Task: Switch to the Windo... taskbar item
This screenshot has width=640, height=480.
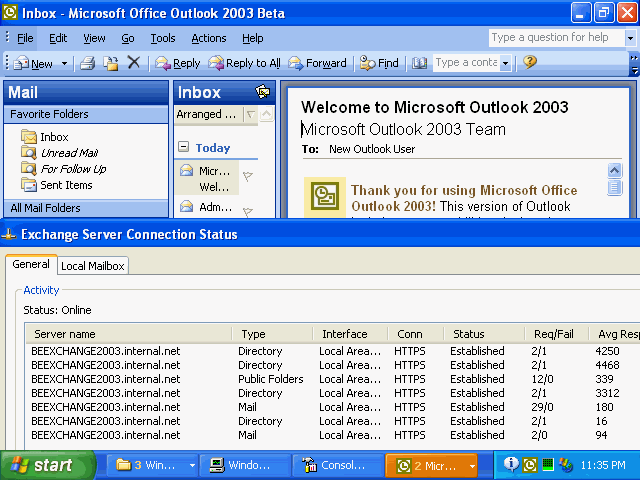Action: (x=246, y=465)
